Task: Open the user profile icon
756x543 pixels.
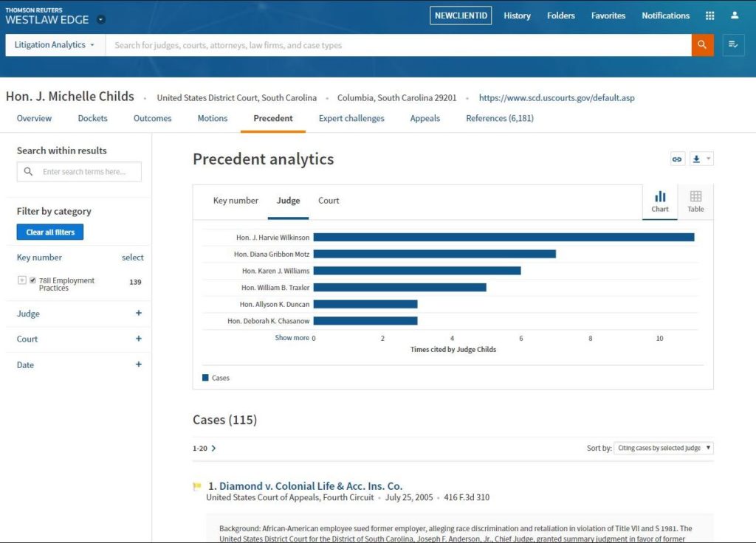Action: 735,15
